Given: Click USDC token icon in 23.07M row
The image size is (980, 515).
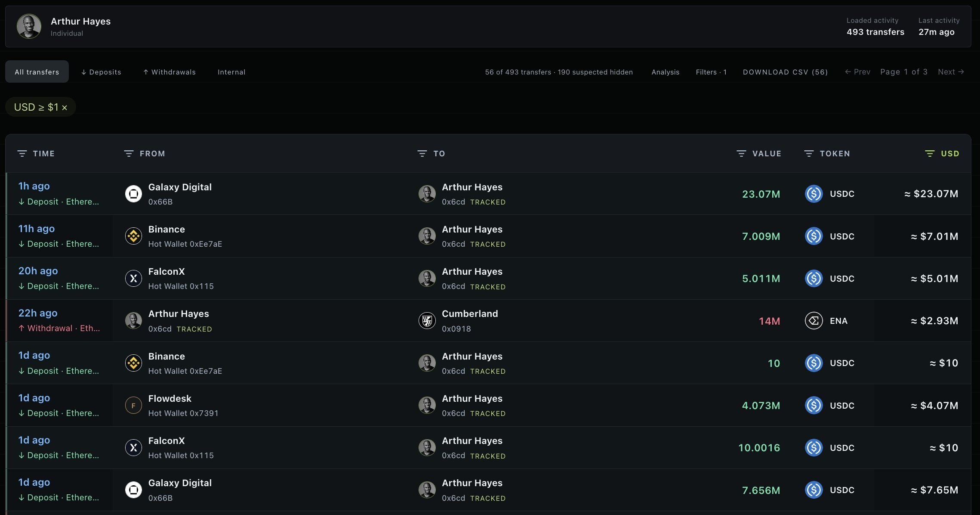Looking at the screenshot, I should 814,194.
